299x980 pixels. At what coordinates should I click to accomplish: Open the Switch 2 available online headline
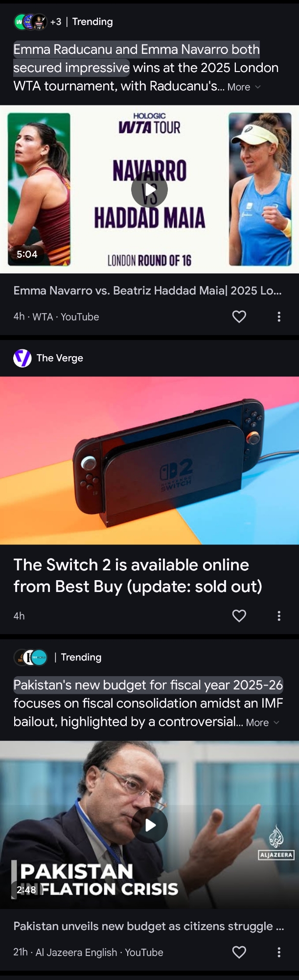[x=138, y=575]
